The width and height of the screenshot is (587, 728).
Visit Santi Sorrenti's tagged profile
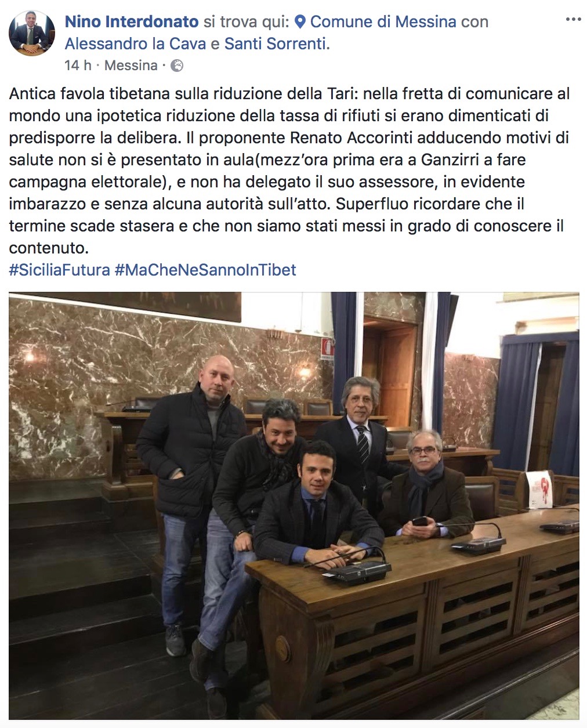click(x=277, y=44)
